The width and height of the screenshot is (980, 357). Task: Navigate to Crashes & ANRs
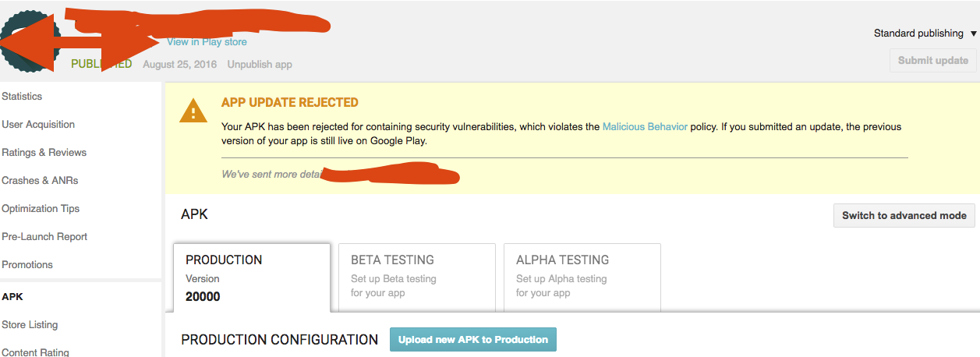pos(40,181)
